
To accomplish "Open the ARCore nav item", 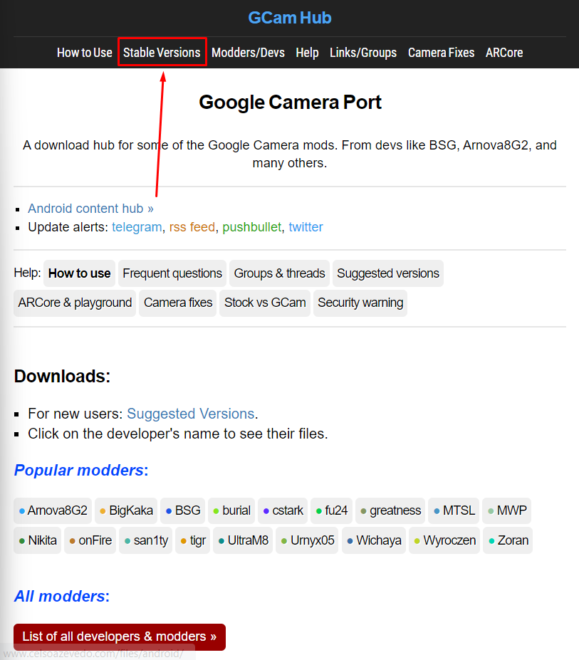I will pos(504,53).
